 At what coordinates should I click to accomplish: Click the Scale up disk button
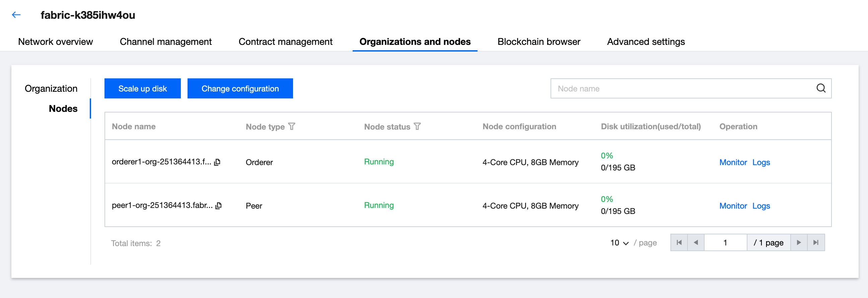(x=142, y=88)
